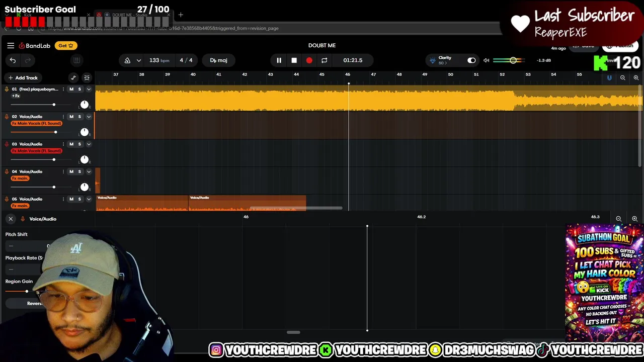Arm track 02 microphone icon
This screenshot has height=362, width=644.
point(7,117)
